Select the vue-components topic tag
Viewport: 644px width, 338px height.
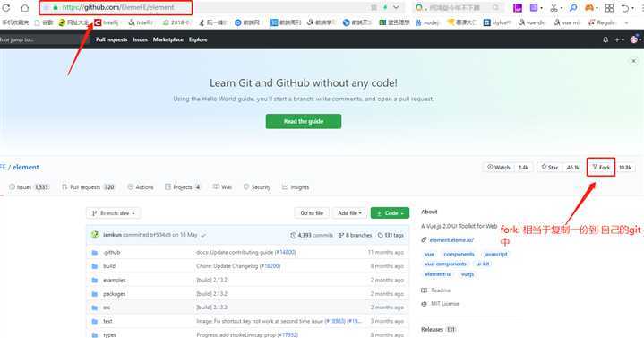click(x=446, y=264)
